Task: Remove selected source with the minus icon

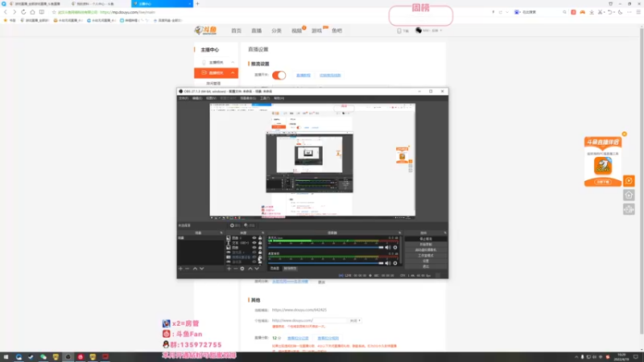Action: (x=236, y=269)
